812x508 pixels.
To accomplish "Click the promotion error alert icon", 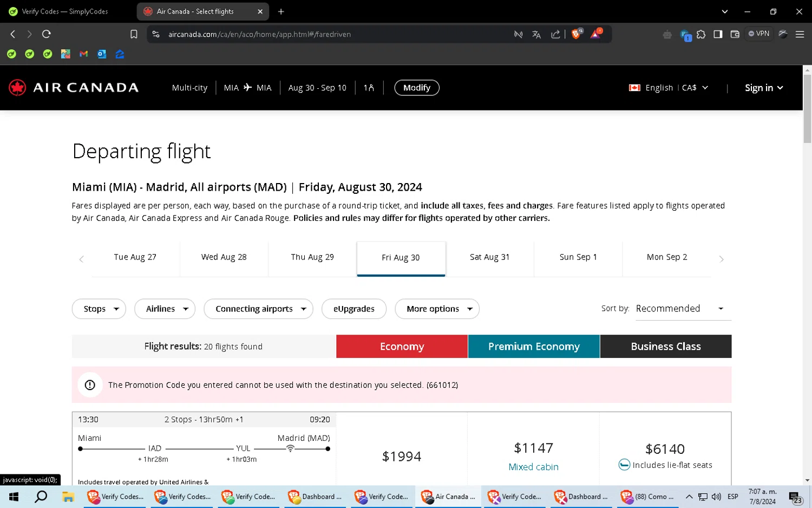I will tap(90, 385).
